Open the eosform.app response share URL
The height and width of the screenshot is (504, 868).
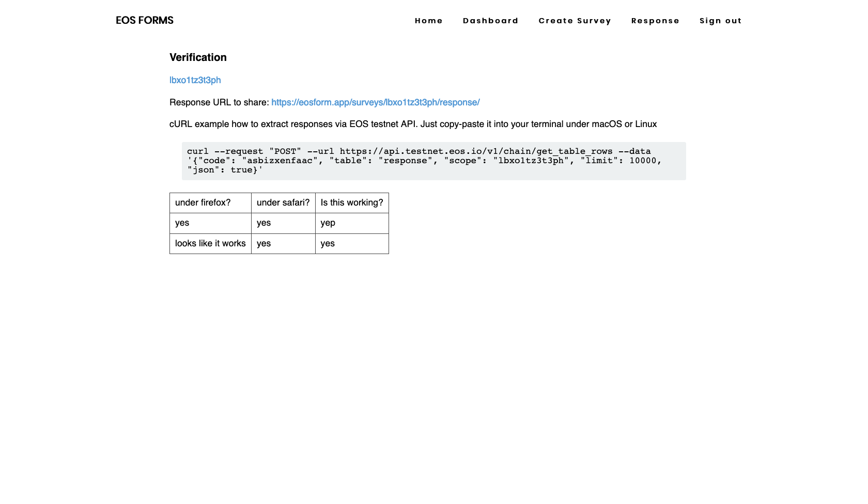376,102
